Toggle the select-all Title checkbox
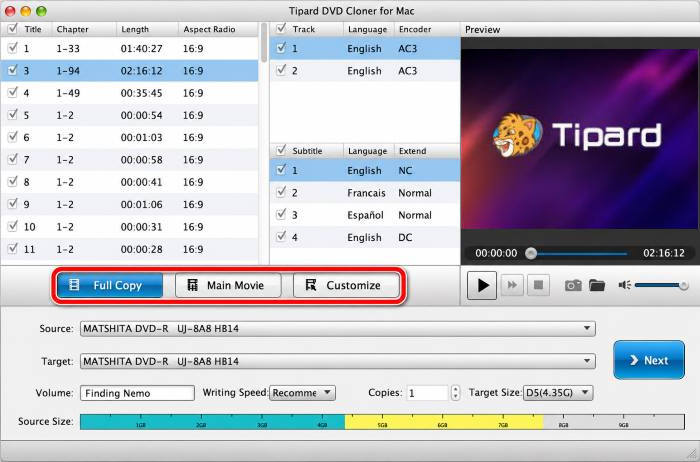Screen dimensions: 700x462 pyautogui.click(x=13, y=29)
